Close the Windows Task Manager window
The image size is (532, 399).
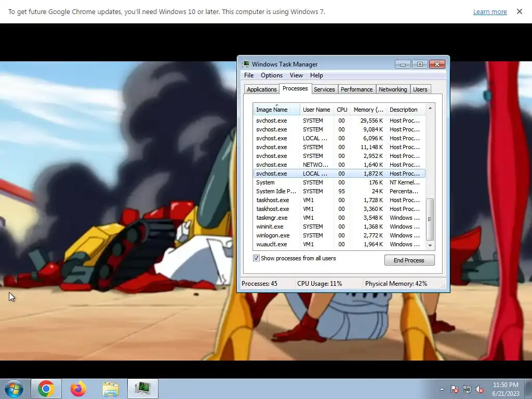tap(437, 64)
